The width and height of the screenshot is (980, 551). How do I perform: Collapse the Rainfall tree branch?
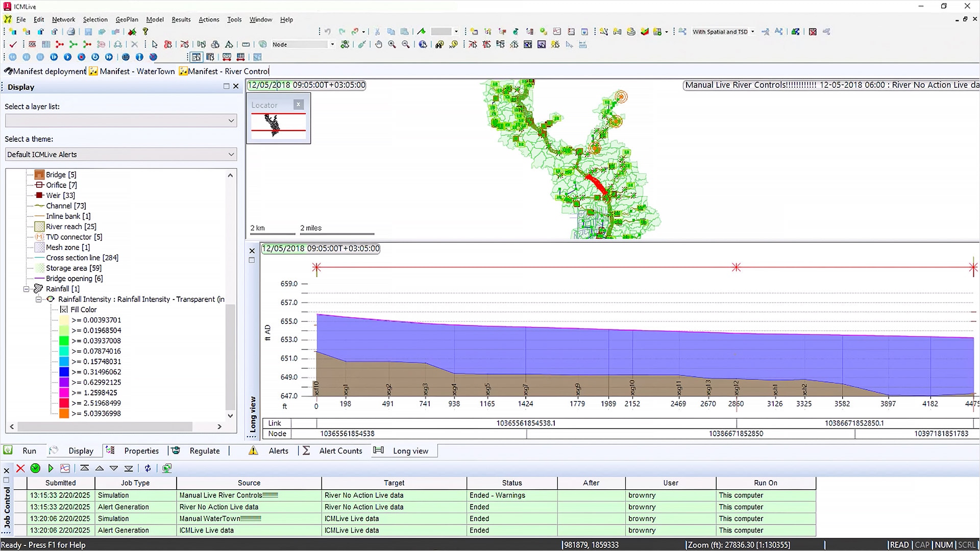point(26,289)
